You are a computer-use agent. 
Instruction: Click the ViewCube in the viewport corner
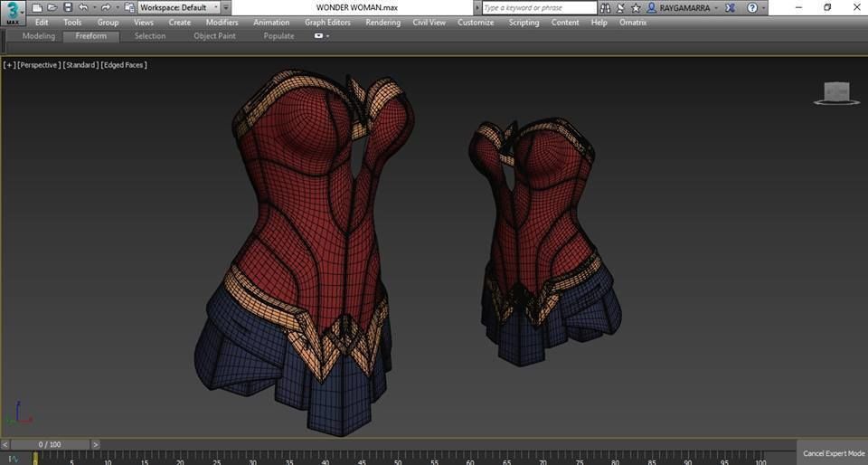[x=836, y=93]
